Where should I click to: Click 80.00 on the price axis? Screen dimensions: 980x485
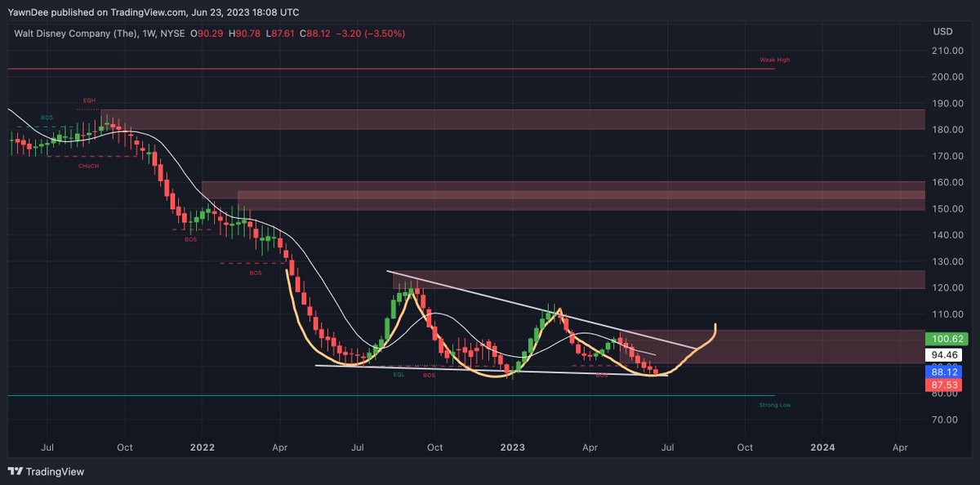tap(946, 394)
